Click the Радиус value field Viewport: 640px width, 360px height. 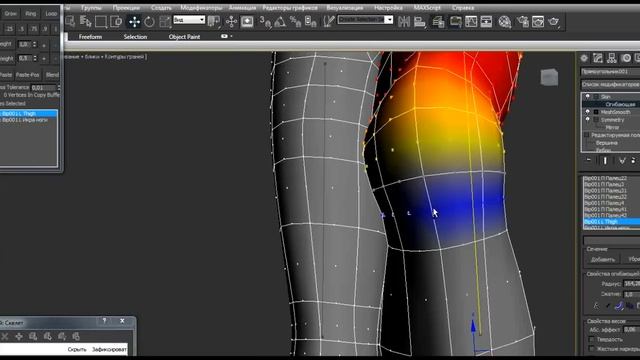click(632, 284)
